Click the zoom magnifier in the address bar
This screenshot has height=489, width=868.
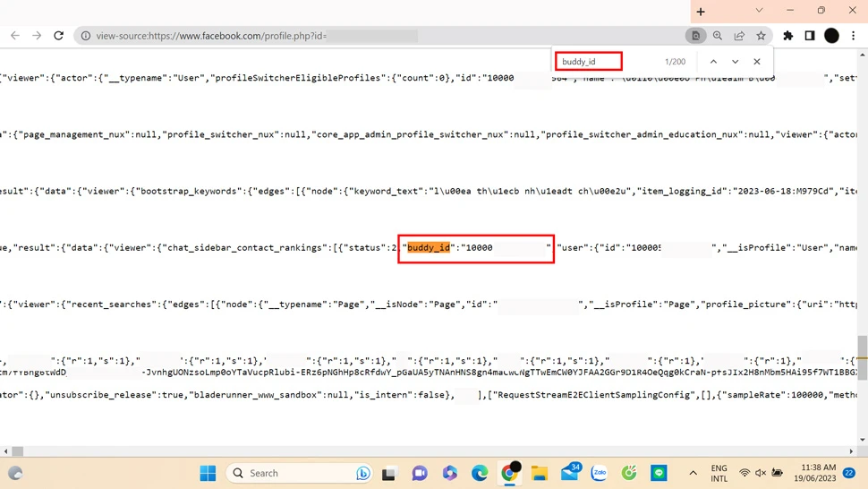coord(718,36)
